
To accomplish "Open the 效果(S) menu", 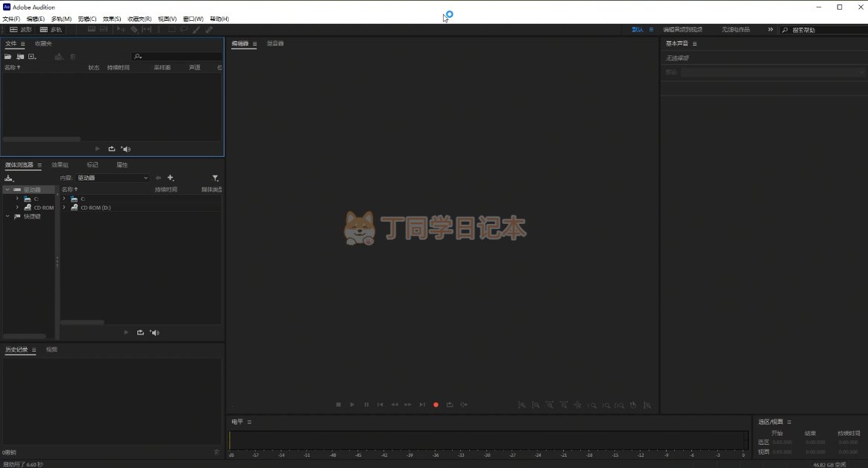I will point(112,19).
